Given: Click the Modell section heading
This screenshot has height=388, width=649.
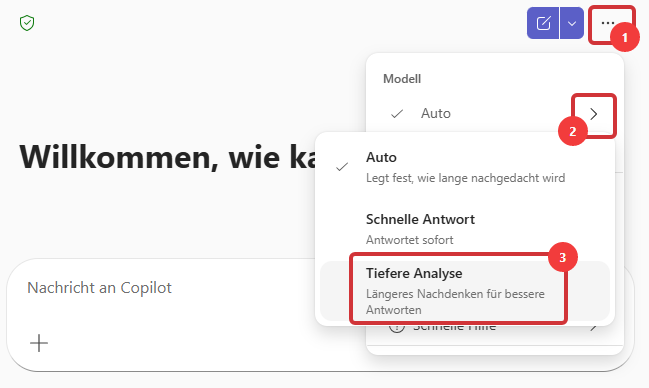Looking at the screenshot, I should pos(402,79).
